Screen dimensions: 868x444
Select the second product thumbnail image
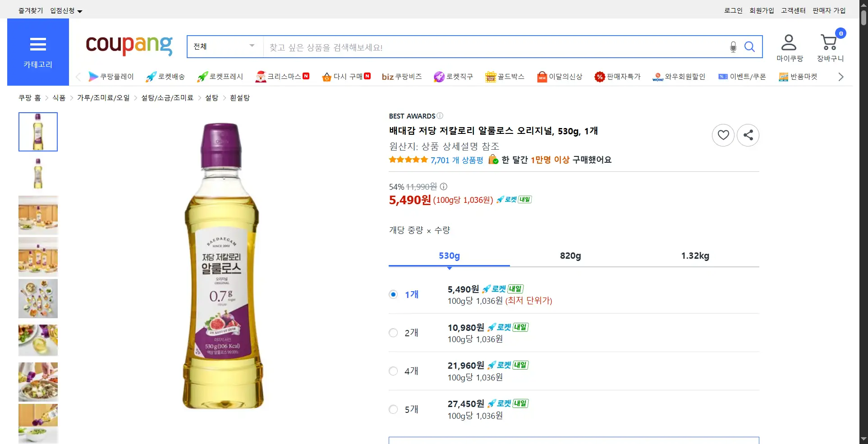[x=38, y=174]
